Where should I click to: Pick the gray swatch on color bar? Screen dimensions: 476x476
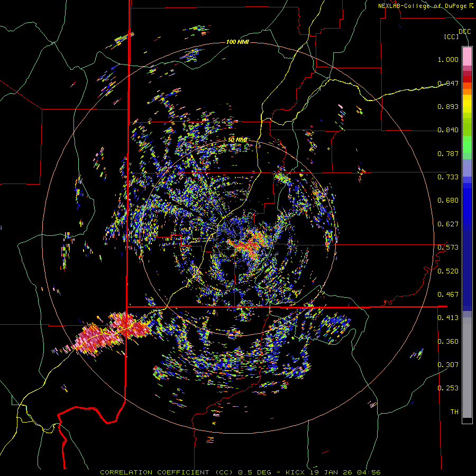tap(467, 368)
